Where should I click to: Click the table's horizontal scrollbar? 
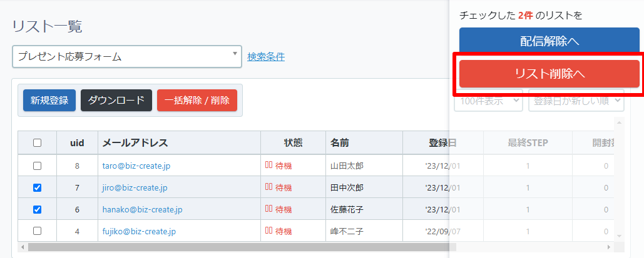(238, 247)
